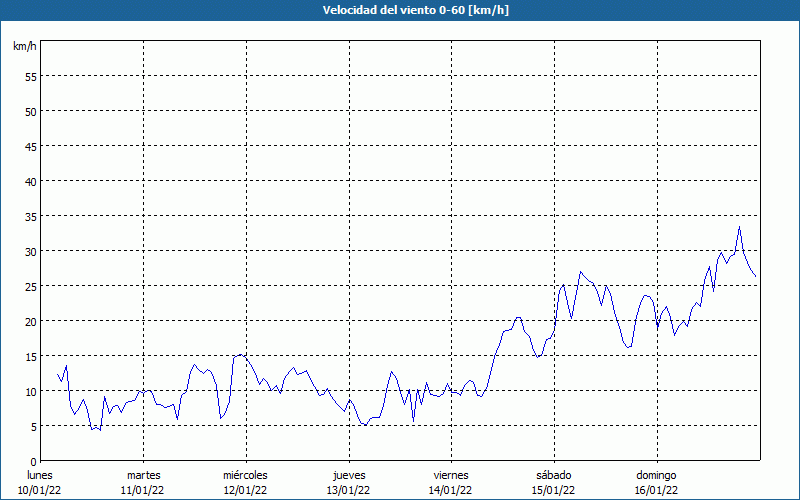
Task: Click the 'martes' day label
Action: pyautogui.click(x=143, y=475)
